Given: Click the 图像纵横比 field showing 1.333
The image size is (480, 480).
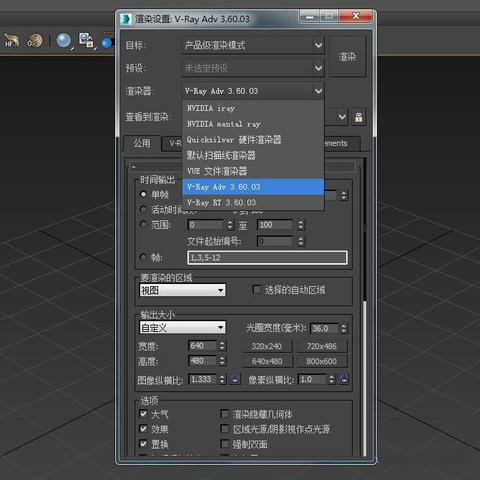Looking at the screenshot, I should [x=203, y=379].
